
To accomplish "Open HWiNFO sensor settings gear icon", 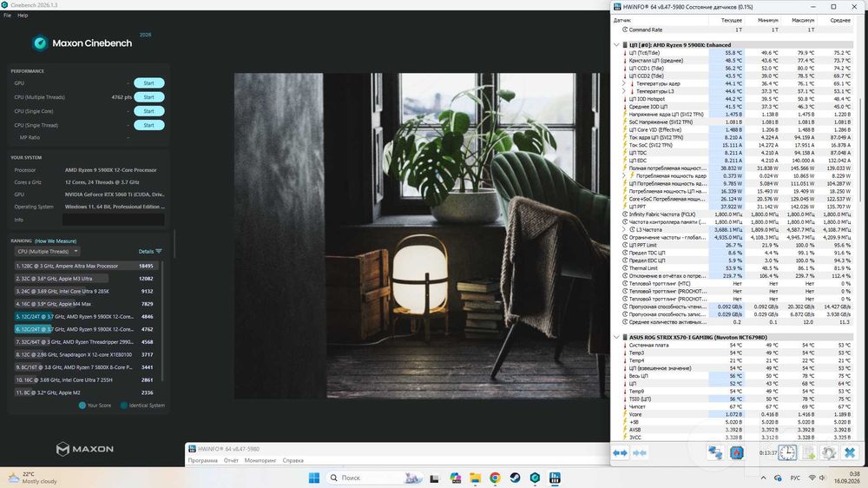I will point(829,452).
